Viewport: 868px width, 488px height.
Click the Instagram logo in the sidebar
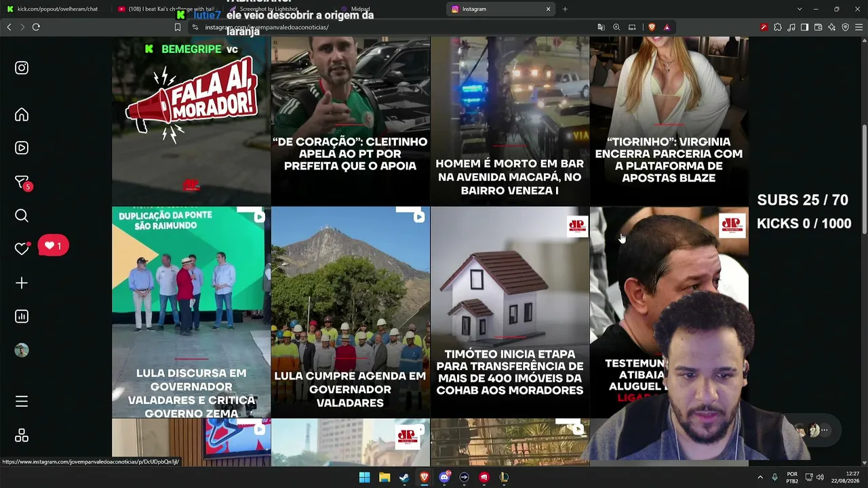22,68
